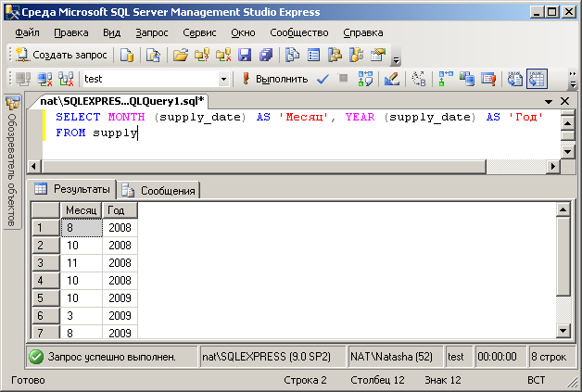Viewport: 582px width, 392px height.
Task: Open the registered servers icon
Action: coord(292,55)
